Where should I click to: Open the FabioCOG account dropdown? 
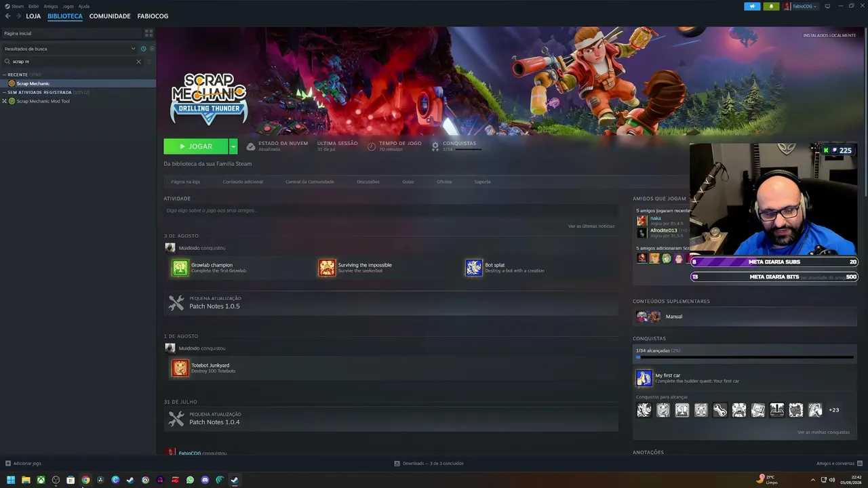pyautogui.click(x=801, y=6)
